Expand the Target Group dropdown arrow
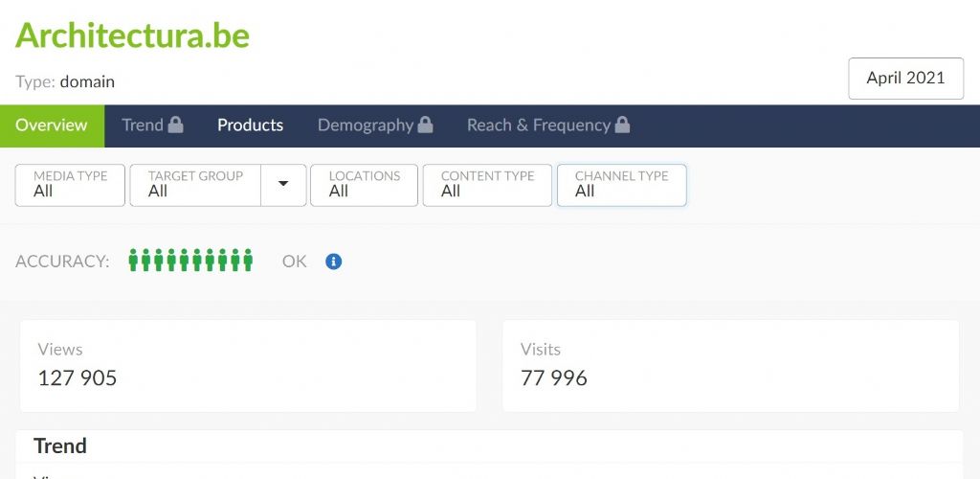980x479 pixels. click(283, 185)
